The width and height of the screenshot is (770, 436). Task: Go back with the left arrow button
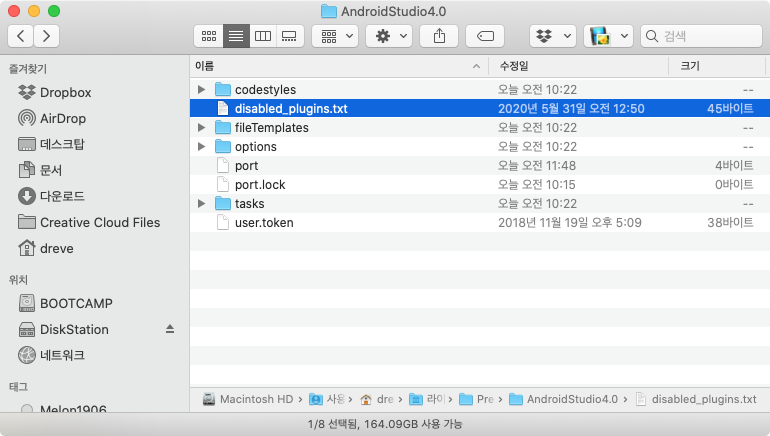[21, 36]
